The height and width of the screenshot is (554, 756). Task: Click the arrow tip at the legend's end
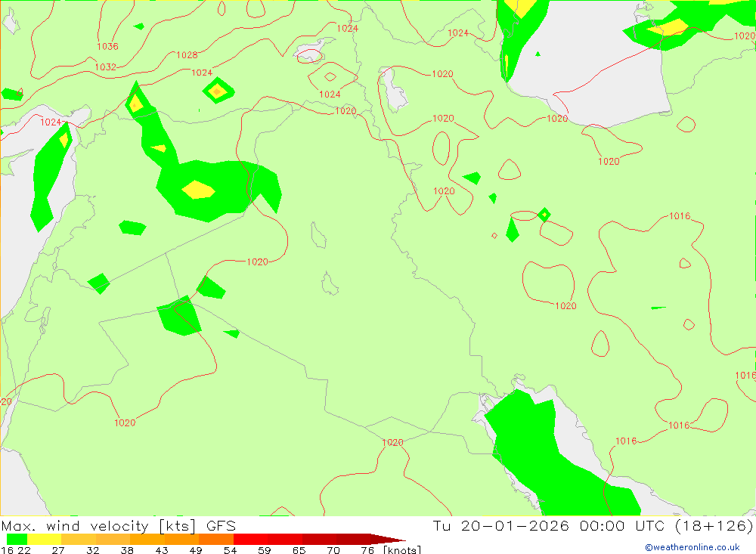pos(389,539)
